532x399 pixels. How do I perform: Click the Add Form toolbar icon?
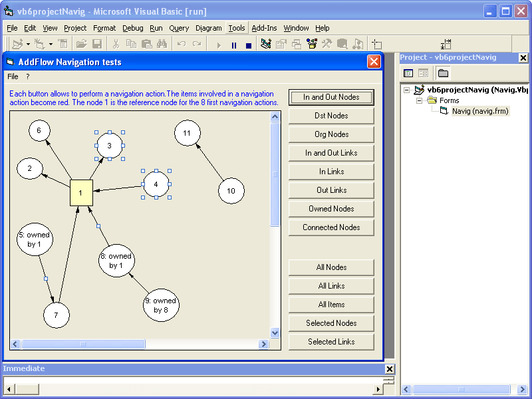40,44
